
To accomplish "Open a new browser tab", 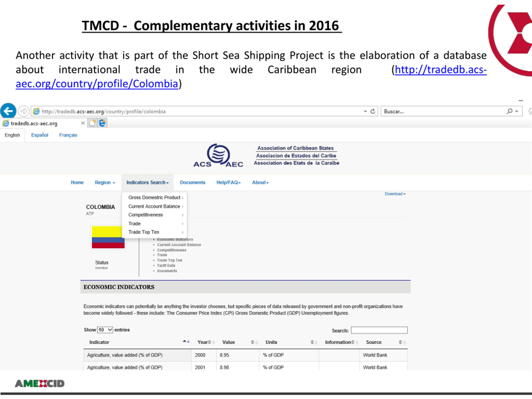I will point(92,123).
